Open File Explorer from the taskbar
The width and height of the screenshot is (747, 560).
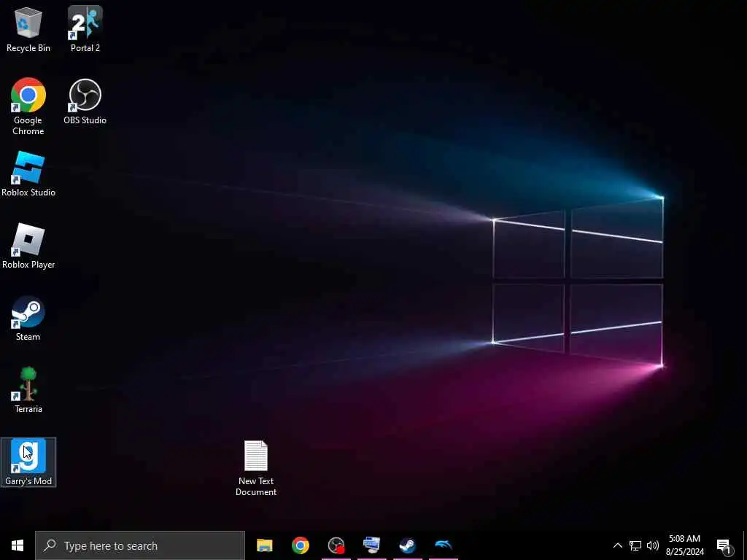[x=264, y=545]
